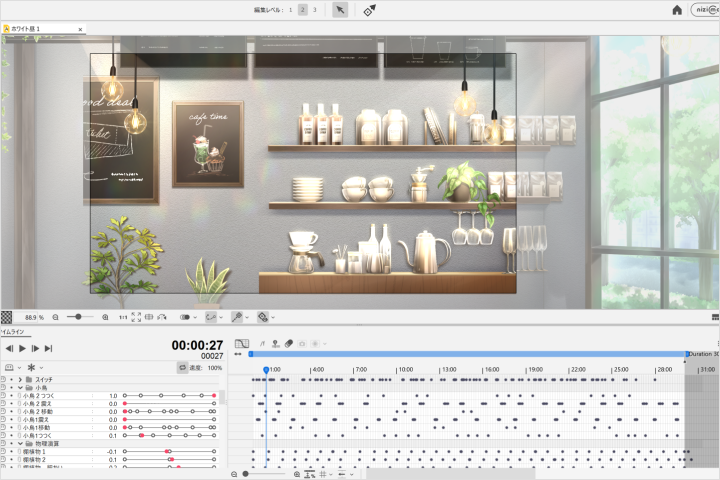The width and height of the screenshot is (720, 480).
Task: Adjust the 観葉物 1 parameter slider
Action: point(169,452)
